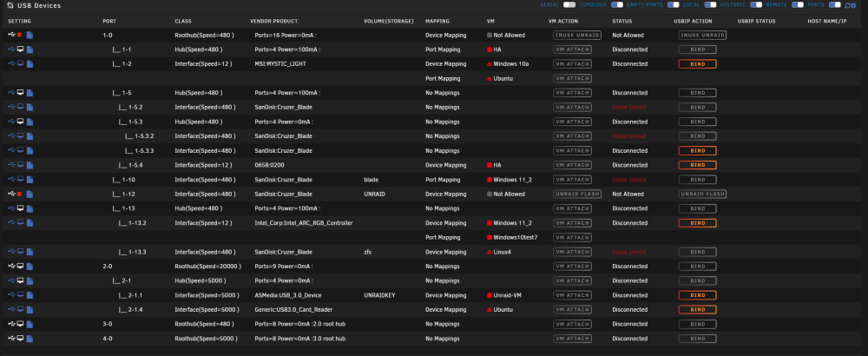Click VM ATTACH for Ubuntu port mapping under 1-2
Viewport: 868px width, 356px height.
tap(572, 78)
